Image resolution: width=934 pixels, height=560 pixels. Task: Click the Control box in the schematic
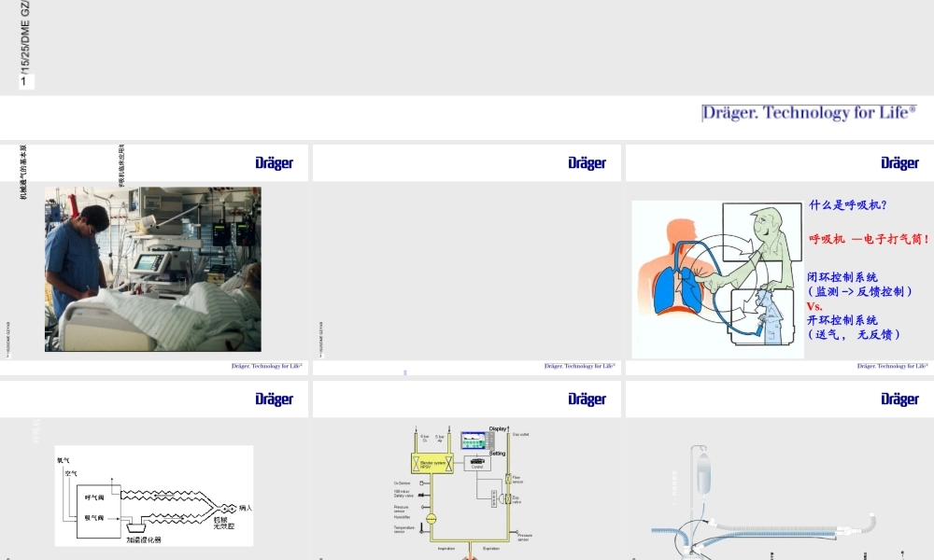pos(477,463)
